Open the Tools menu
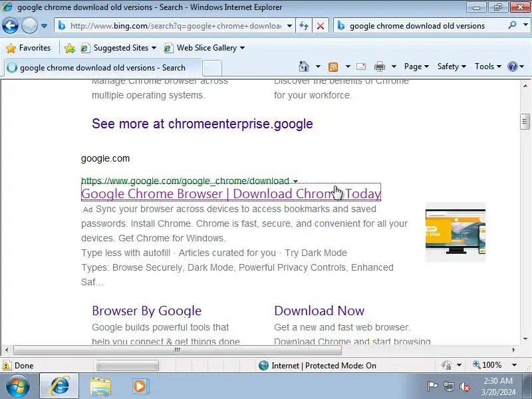The image size is (532, 399). (488, 66)
